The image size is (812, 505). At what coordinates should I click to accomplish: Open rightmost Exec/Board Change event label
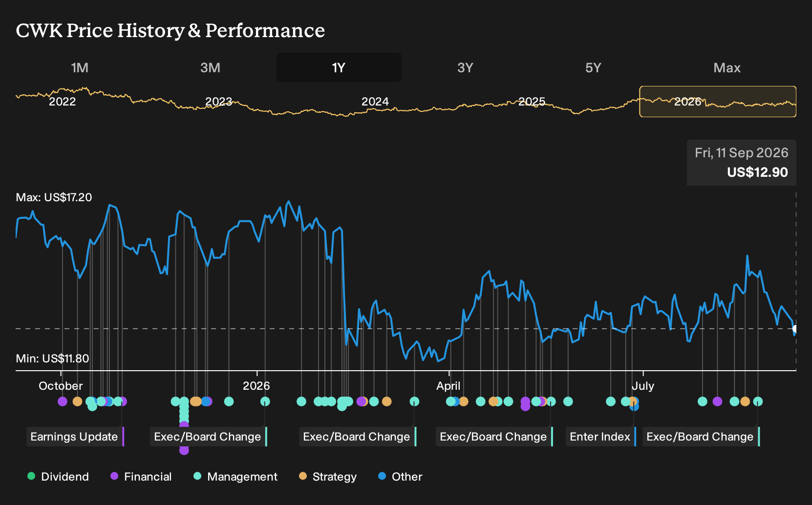(701, 437)
